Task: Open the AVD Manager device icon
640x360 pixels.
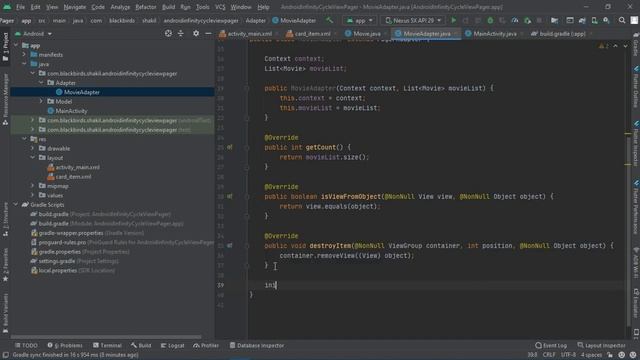Action: [x=594, y=20]
